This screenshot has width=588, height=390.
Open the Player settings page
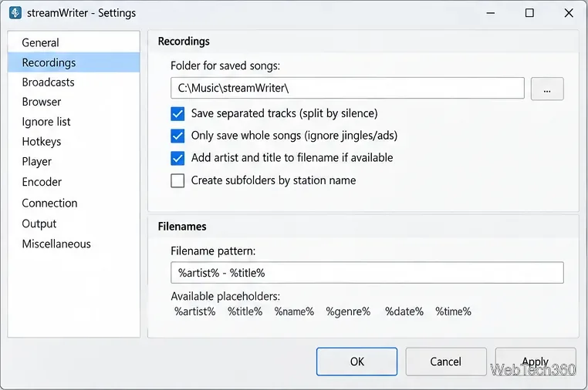coord(73,161)
